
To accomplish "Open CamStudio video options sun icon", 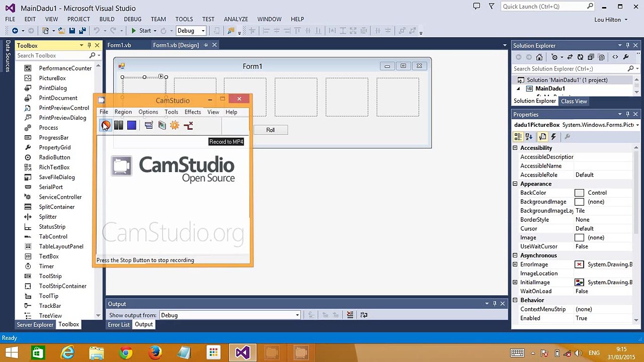I will tap(175, 125).
